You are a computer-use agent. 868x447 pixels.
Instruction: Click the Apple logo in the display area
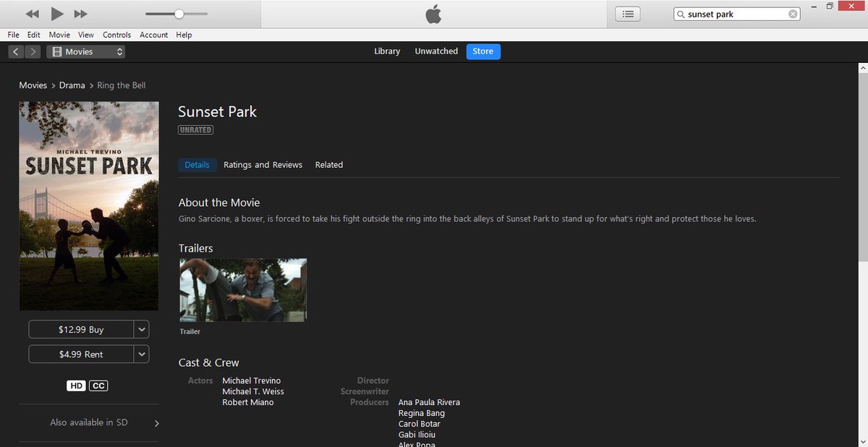point(433,14)
